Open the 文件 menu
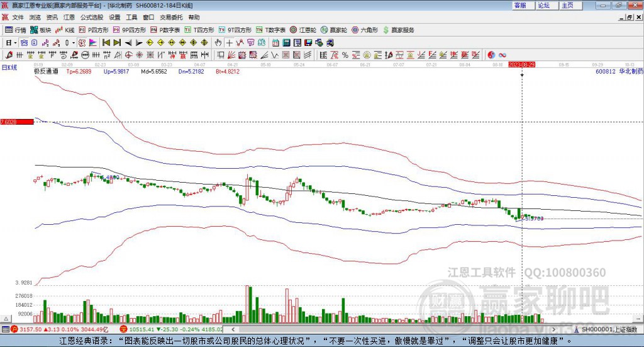This screenshot has height=347, width=644. pyautogui.click(x=18, y=17)
